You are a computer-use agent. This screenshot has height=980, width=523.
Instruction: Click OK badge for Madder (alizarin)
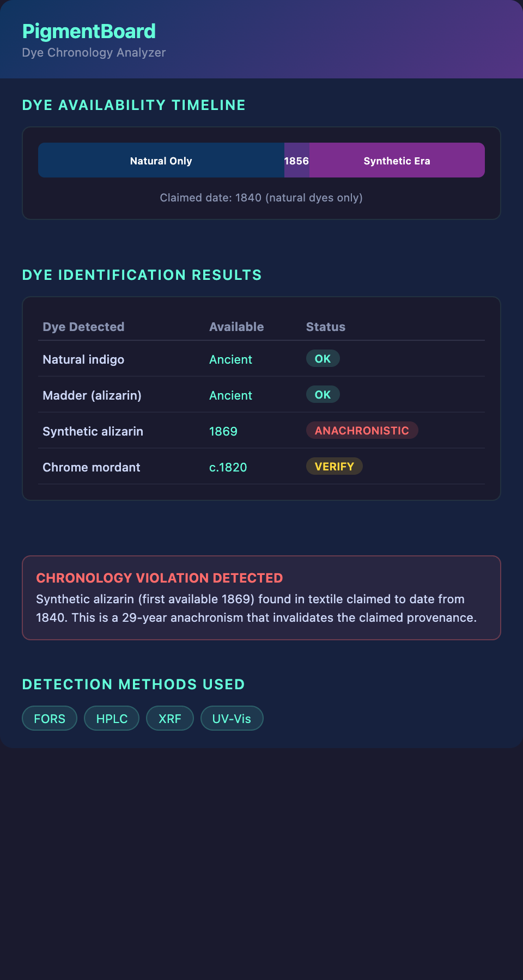coord(323,395)
